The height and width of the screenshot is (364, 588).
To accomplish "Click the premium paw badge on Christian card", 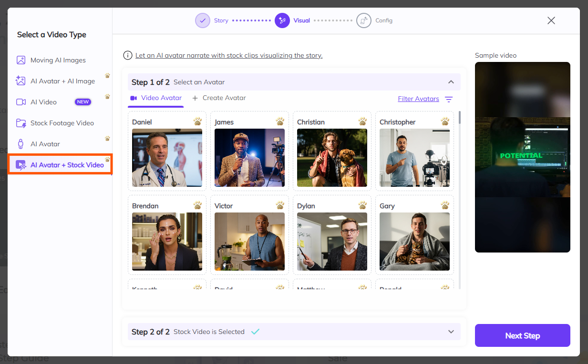I will [x=362, y=121].
